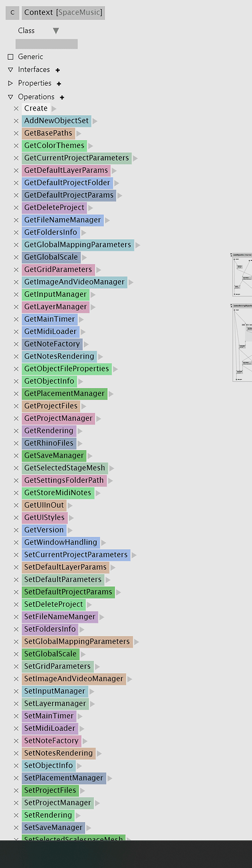This screenshot has height=868, width=252.
Task: Open the SetSaveManager operation
Action: (53, 827)
